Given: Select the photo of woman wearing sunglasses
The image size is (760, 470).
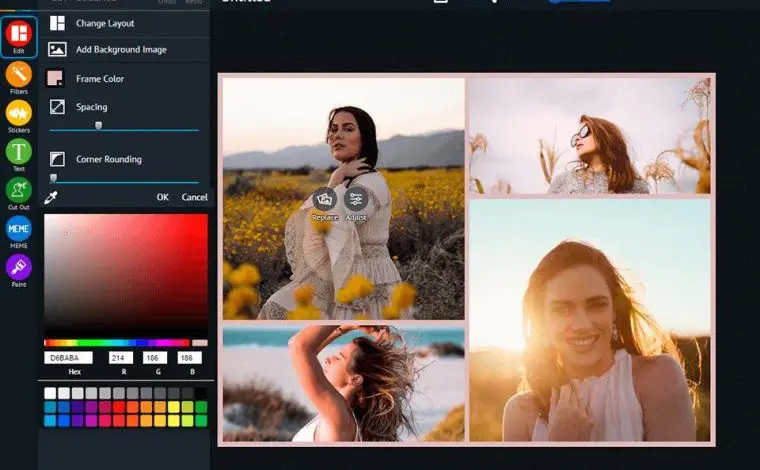Looking at the screenshot, I should point(590,136).
